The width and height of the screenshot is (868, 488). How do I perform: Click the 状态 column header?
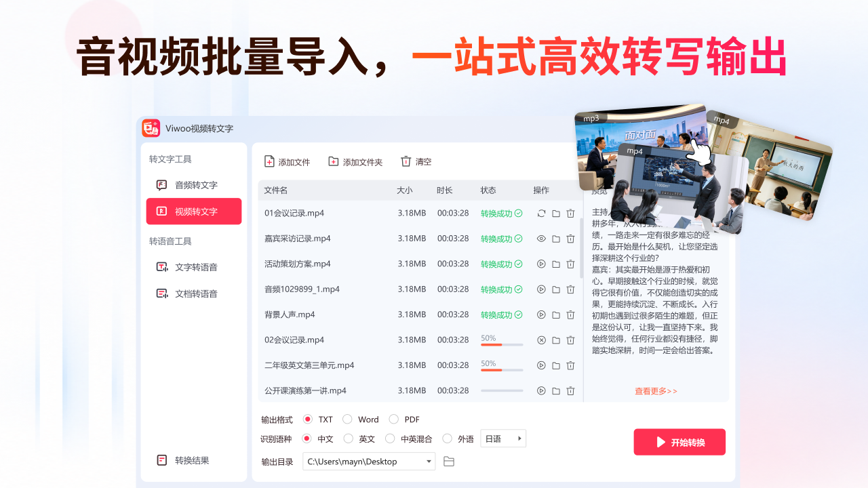488,190
